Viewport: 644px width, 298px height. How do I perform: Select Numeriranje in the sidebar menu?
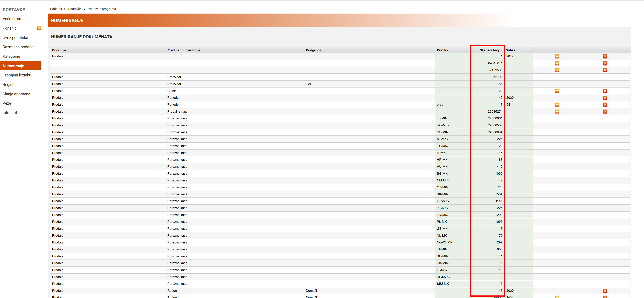[x=14, y=66]
